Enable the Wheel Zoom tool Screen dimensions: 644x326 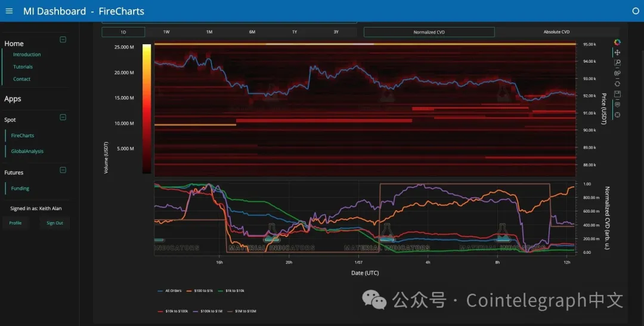(617, 73)
